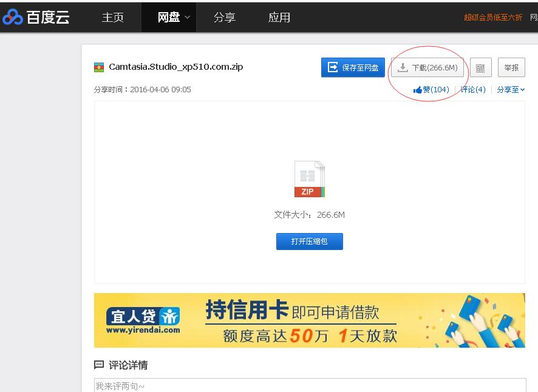The width and height of the screenshot is (538, 392).
Task: Expand the 分享至 share options
Action: pyautogui.click(x=509, y=89)
